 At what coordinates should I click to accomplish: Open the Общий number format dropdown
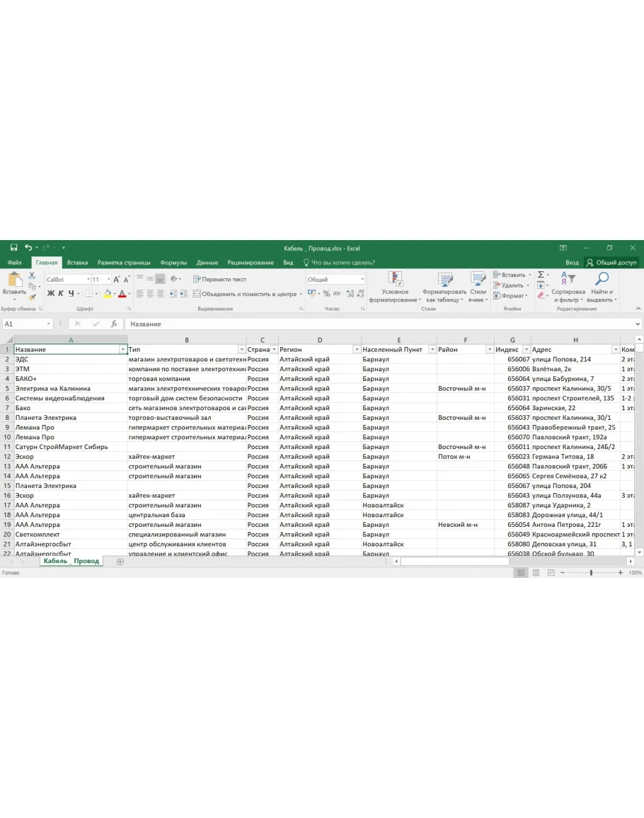[x=362, y=279]
